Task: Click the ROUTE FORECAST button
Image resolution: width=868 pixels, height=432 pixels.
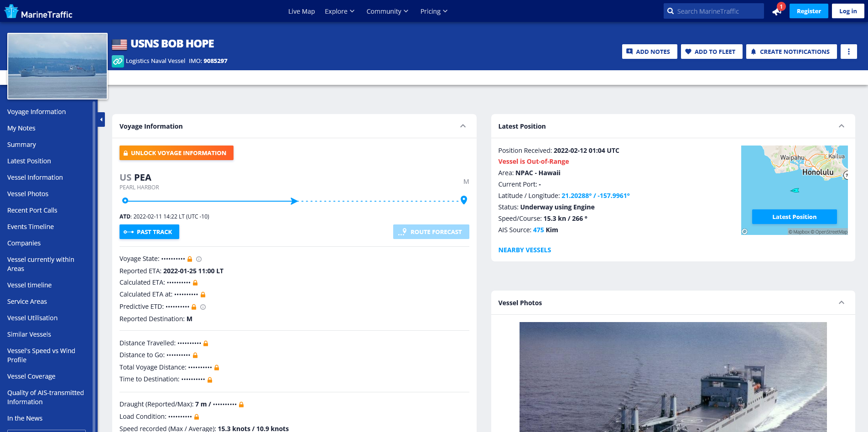Action: (431, 232)
